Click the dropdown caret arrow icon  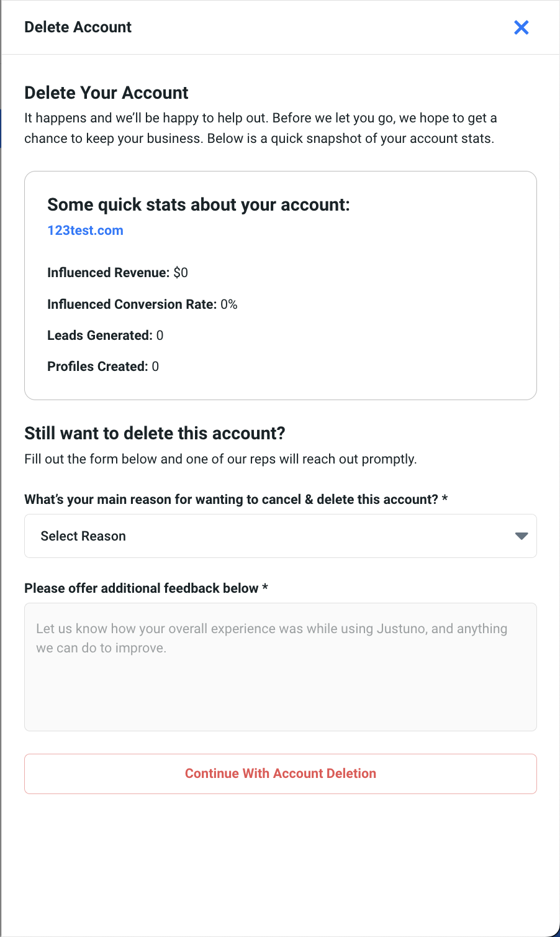pos(522,536)
